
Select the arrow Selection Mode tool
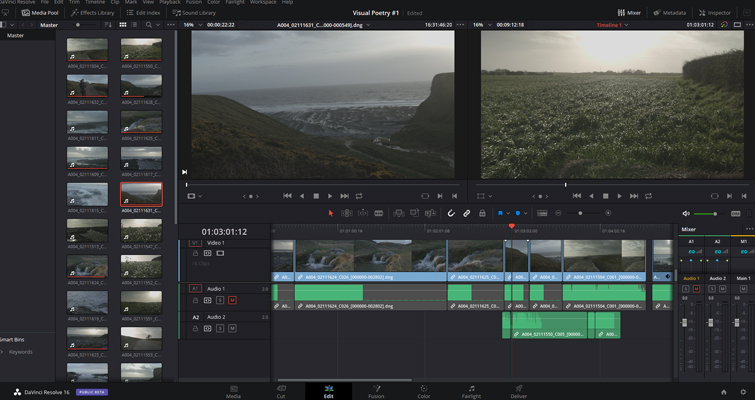point(331,213)
